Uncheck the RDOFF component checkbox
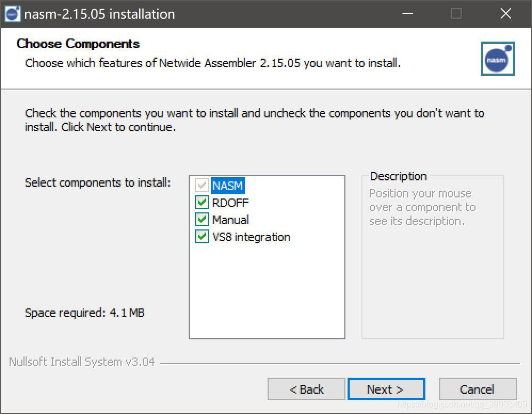Viewport: 532px width, 414px height. [x=201, y=202]
